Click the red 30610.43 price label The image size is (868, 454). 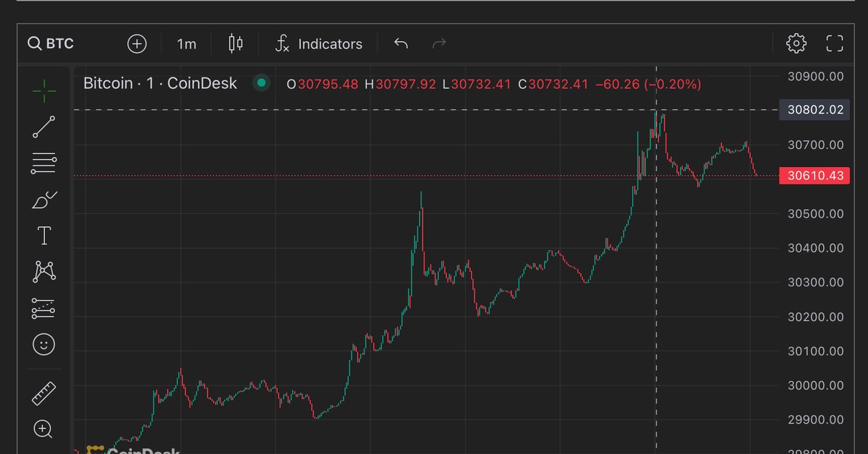(x=814, y=176)
